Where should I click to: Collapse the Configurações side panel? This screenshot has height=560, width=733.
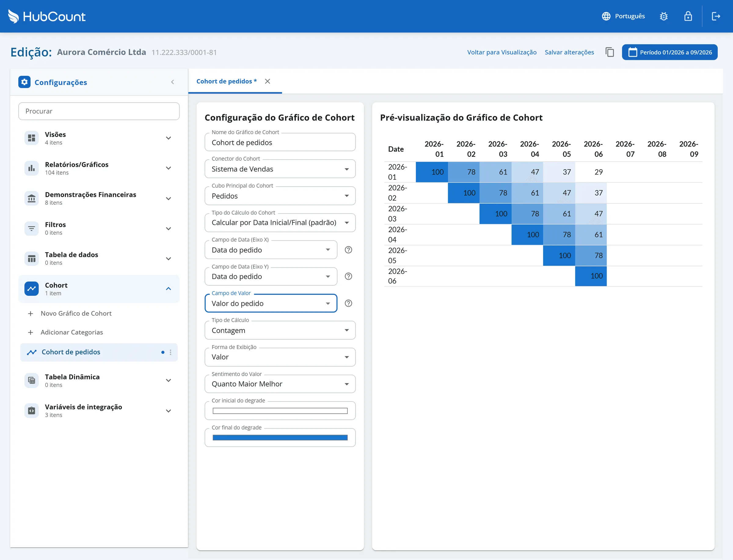[173, 82]
